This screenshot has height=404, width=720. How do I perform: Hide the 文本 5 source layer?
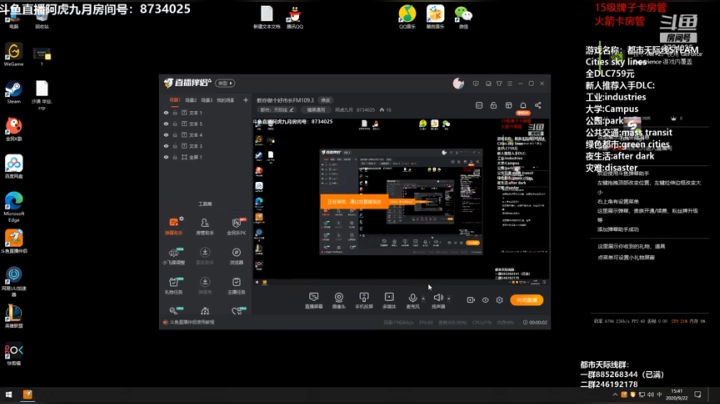(x=166, y=123)
